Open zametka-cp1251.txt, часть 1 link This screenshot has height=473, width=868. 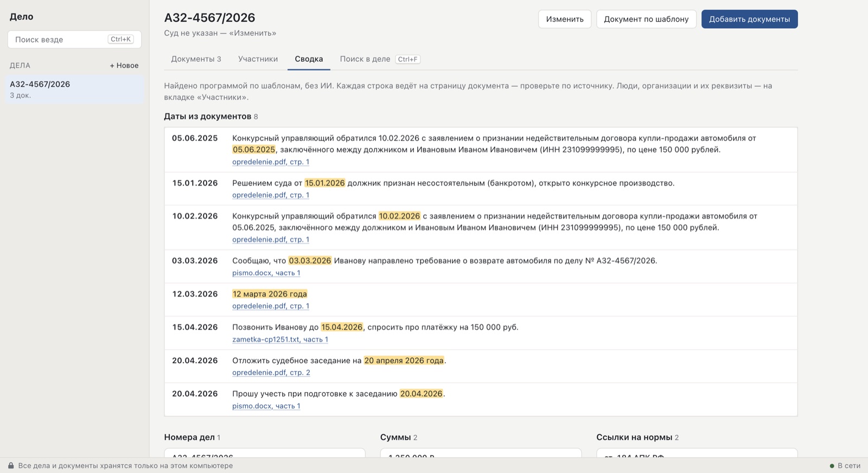[x=280, y=340]
